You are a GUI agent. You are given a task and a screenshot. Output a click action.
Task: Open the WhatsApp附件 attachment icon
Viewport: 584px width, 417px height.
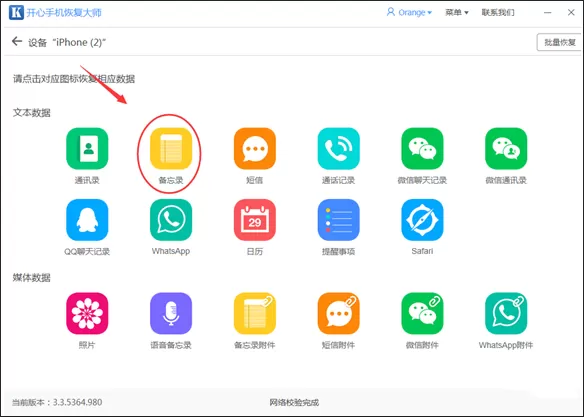coord(506,313)
